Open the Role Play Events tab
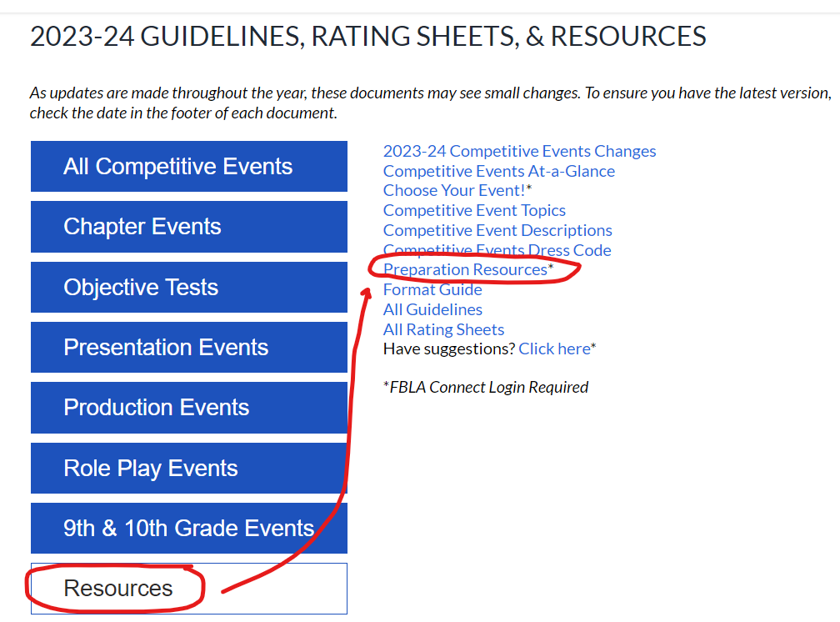840x622 pixels. (x=188, y=469)
